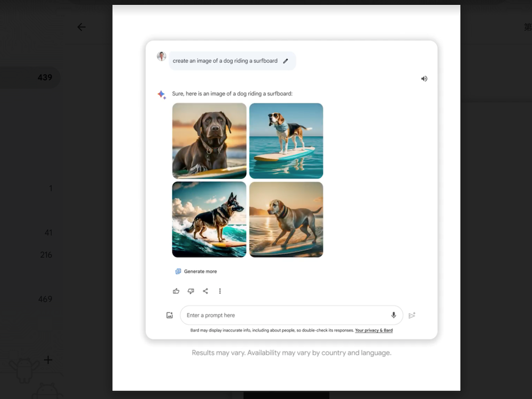
Task: Click the upload image icon beside prompt box
Action: click(x=170, y=315)
